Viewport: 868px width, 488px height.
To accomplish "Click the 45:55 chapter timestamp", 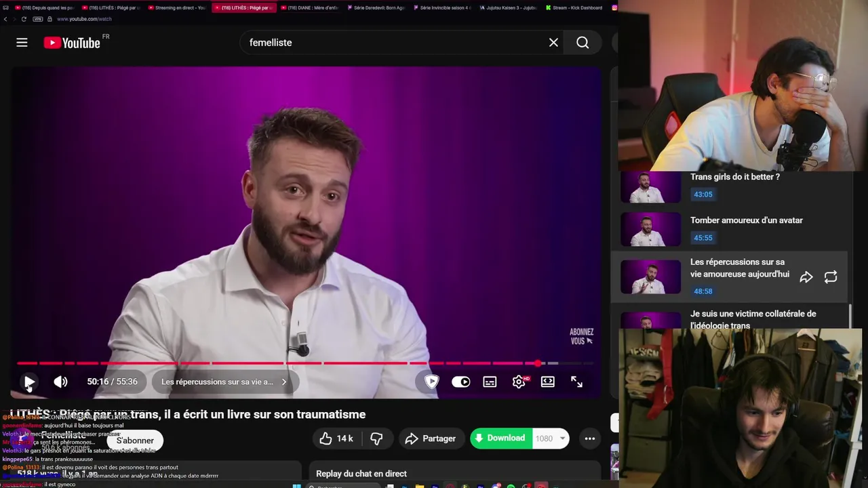I will coord(703,238).
